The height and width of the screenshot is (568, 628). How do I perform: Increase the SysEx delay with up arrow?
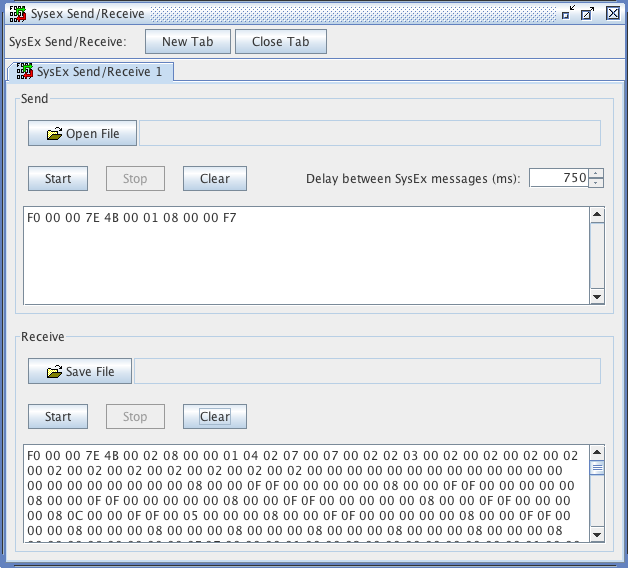coord(597,173)
